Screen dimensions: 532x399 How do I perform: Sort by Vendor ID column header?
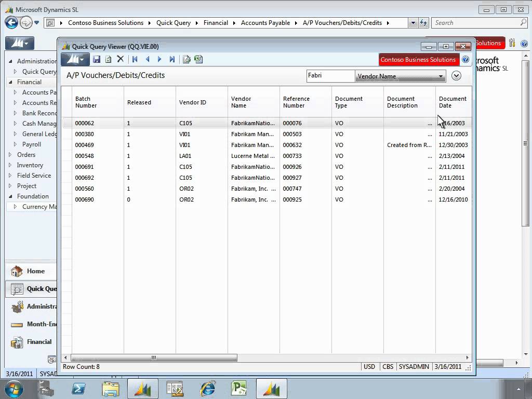(202, 102)
